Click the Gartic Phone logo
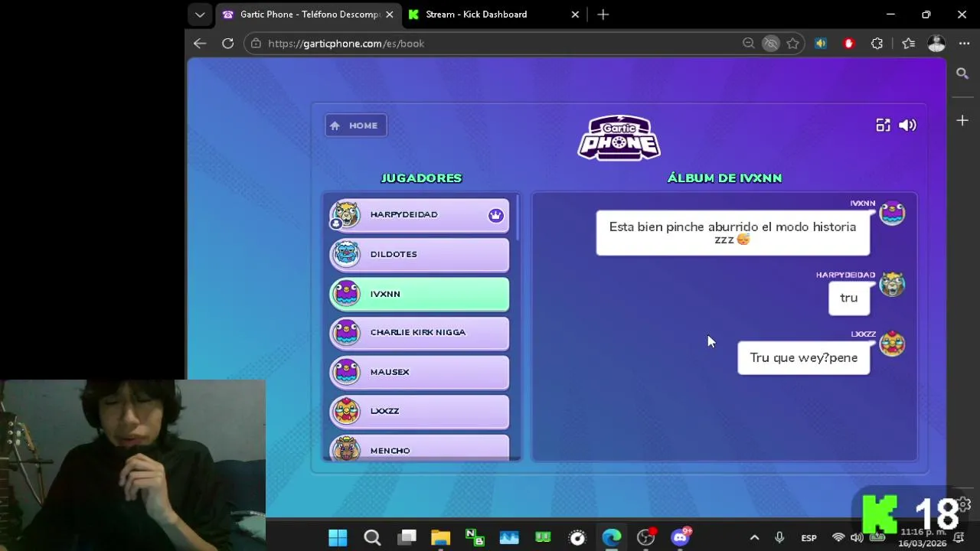This screenshot has width=980, height=551. 619,138
